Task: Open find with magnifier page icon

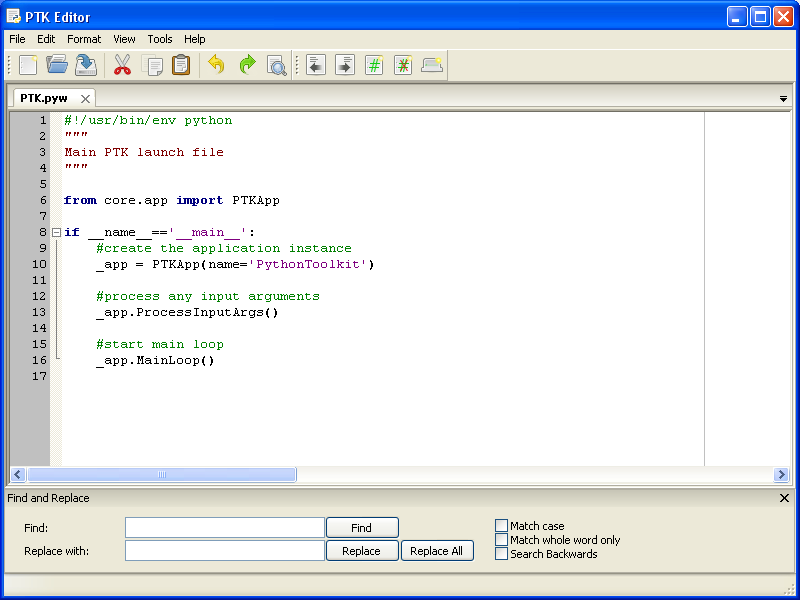Action: pos(277,65)
